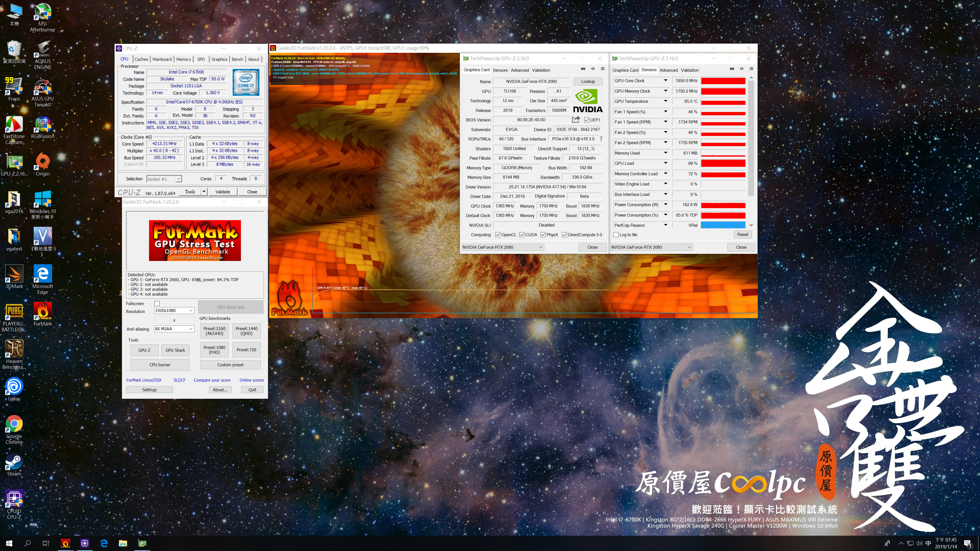Open GPU selector dropdown in Sensors window
This screenshot has height=551, width=980.
point(651,247)
